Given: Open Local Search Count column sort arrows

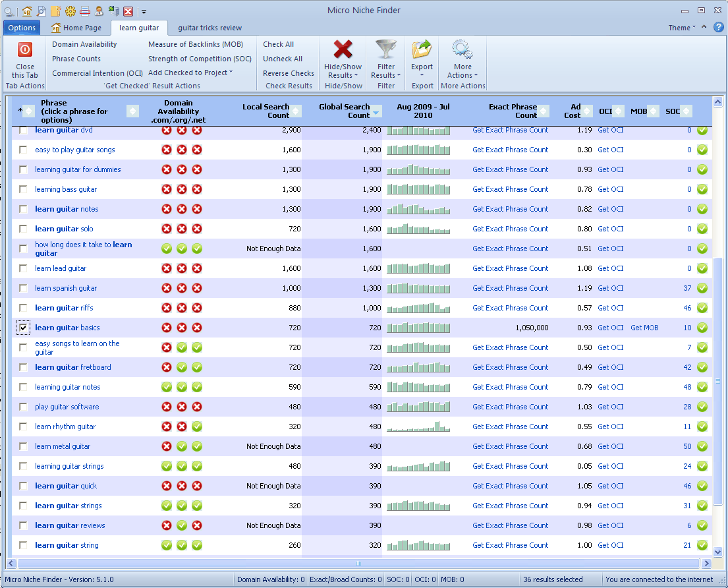Looking at the screenshot, I should point(296,111).
